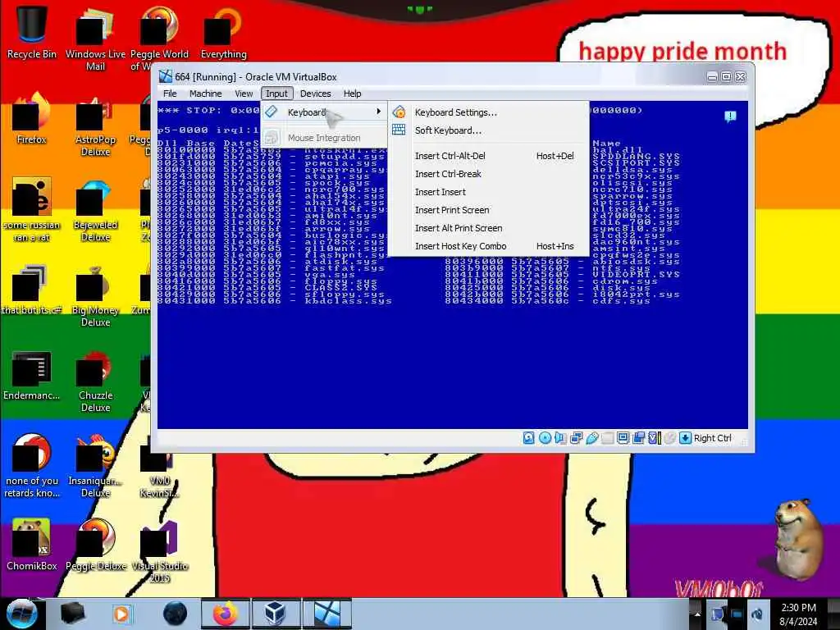
Task: Choose Insert Host Key Combo
Action: 489,246
